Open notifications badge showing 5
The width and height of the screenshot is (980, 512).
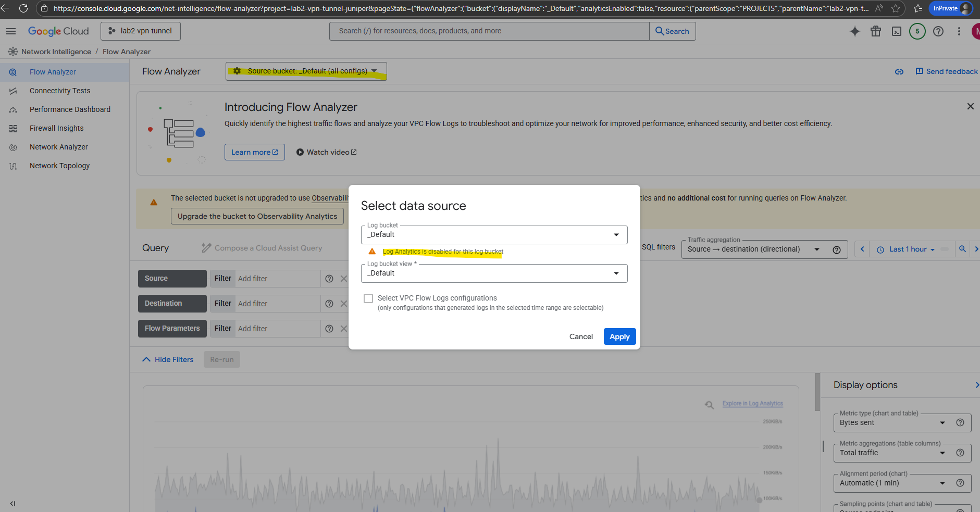click(917, 31)
